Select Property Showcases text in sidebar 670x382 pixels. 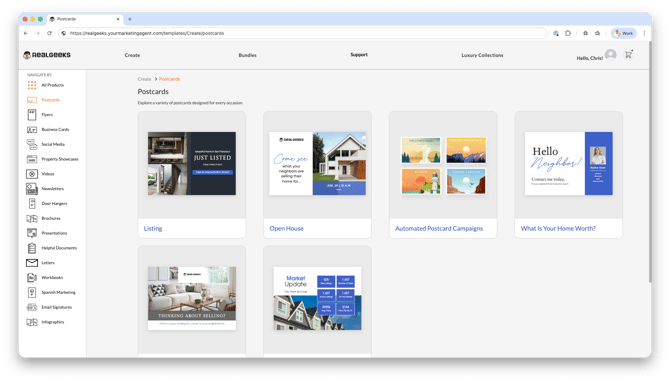[x=60, y=159]
